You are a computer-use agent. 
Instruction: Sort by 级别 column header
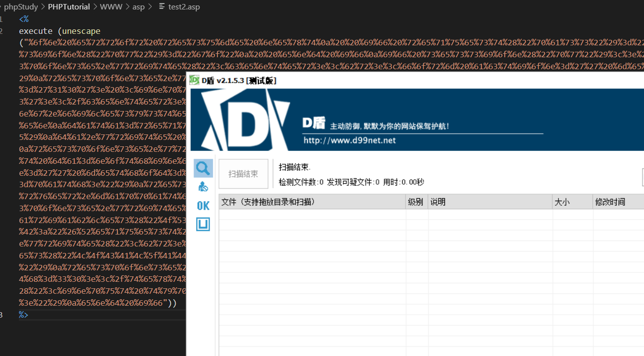point(417,202)
